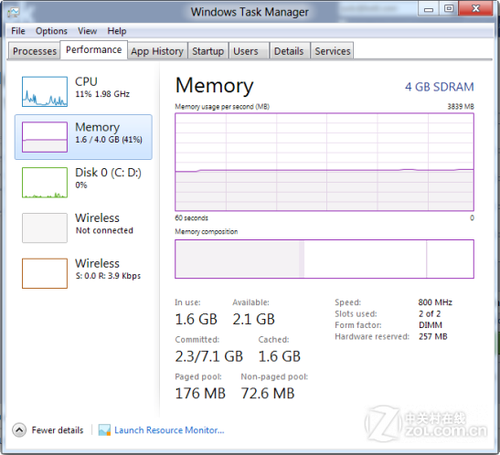Select Wireless S: 0.0 R: 3.9 Kbps entry
Image resolution: width=500 pixels, height=455 pixels.
(83, 273)
